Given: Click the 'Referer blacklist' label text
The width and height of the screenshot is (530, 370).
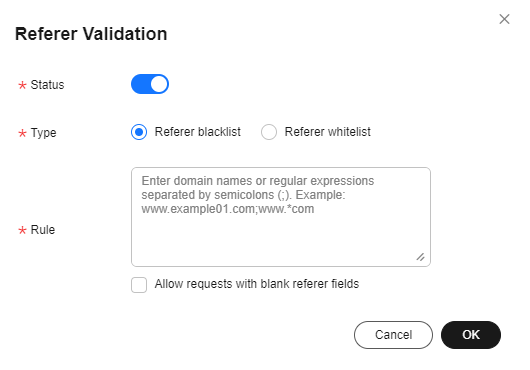Looking at the screenshot, I should [x=197, y=132].
